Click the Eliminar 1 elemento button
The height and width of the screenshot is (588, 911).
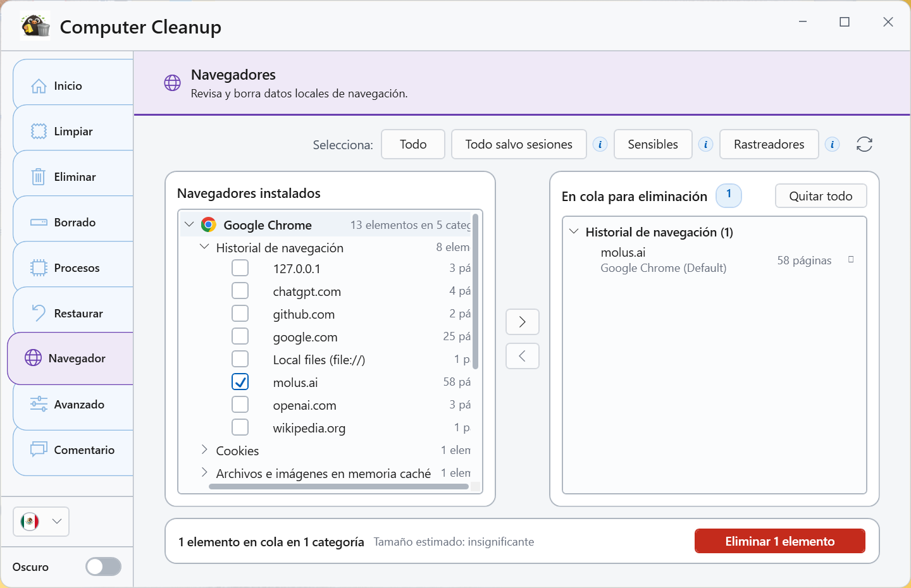click(x=780, y=541)
